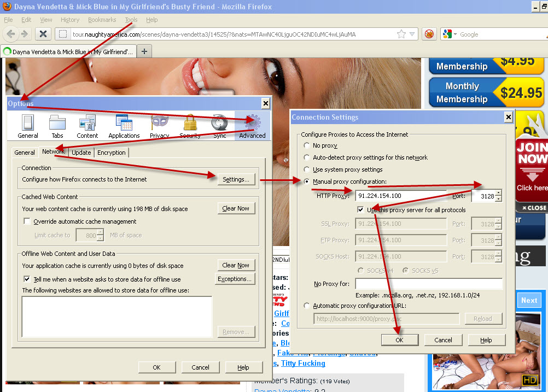Switch to the General sub-tab under Advanced
Image resolution: width=548 pixels, height=392 pixels.
pos(25,153)
